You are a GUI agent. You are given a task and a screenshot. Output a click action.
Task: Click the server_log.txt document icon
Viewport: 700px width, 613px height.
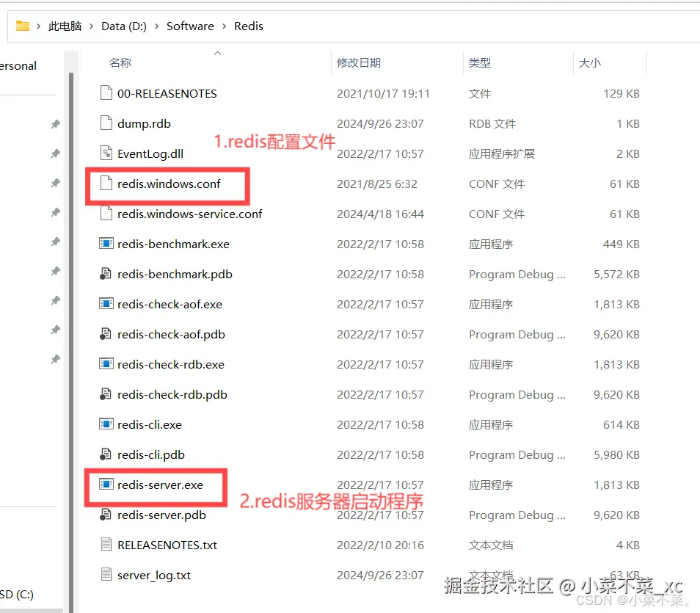106,574
